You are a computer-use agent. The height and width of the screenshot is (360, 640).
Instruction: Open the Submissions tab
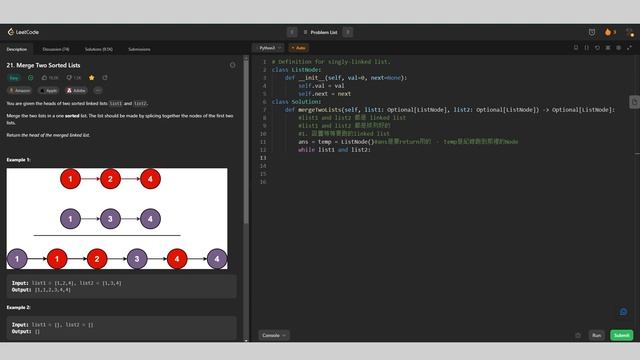139,49
